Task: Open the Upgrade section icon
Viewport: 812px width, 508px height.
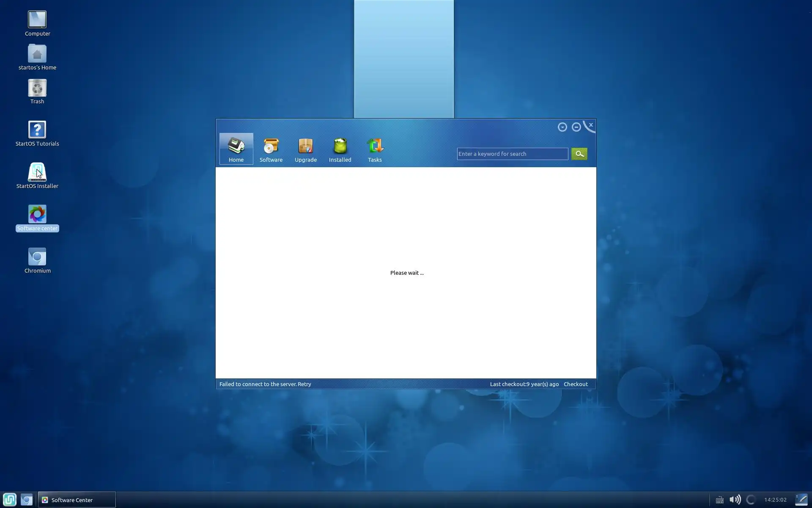Action: [x=305, y=149]
